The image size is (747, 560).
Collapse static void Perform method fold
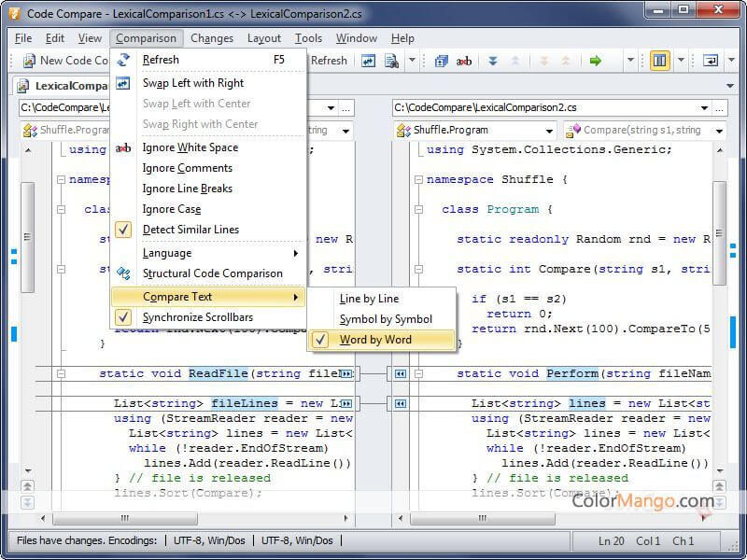coord(418,374)
